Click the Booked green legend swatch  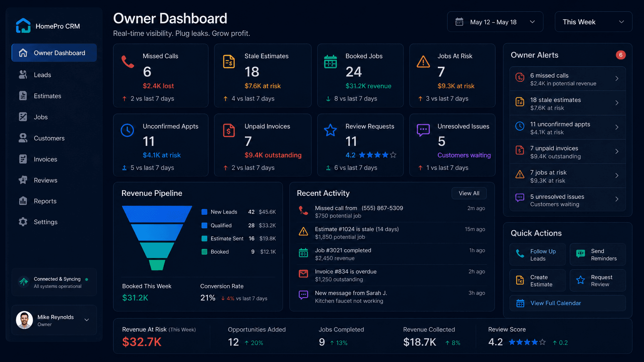click(205, 252)
